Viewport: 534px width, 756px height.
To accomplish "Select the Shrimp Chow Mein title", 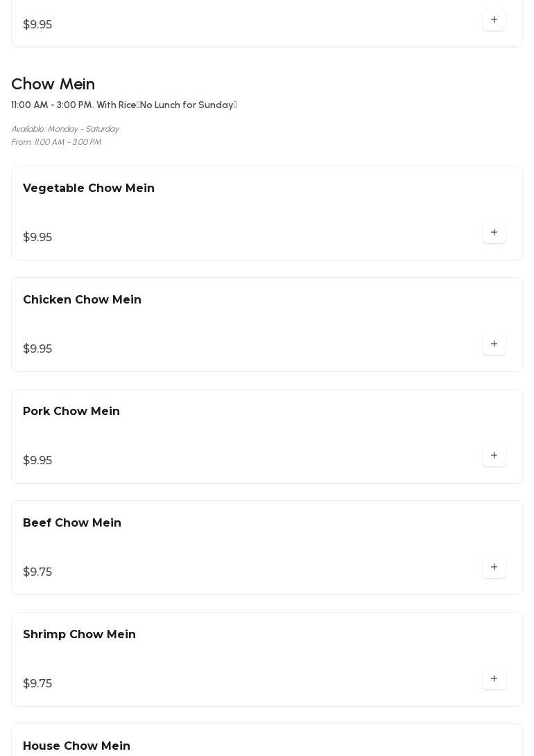I will pyautogui.click(x=79, y=635).
